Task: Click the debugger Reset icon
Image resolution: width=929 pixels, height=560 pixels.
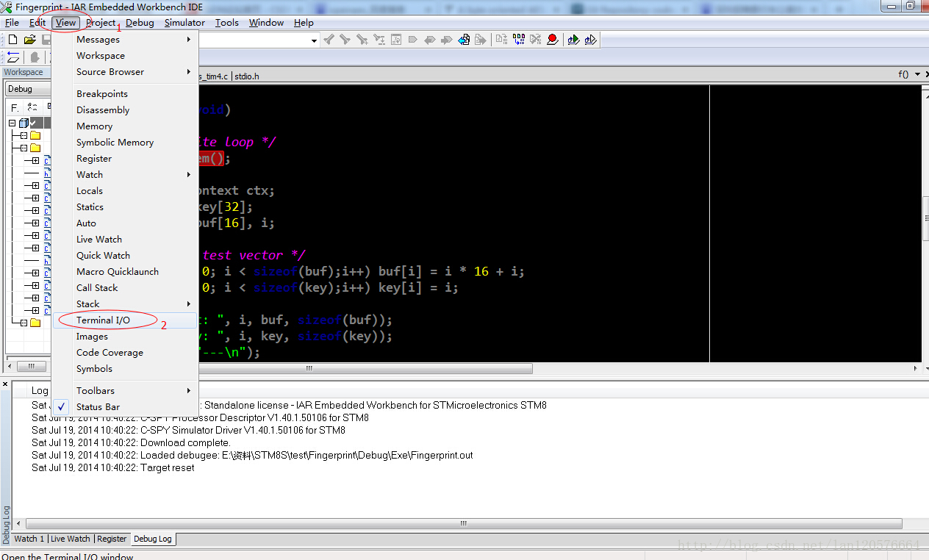Action: (x=12, y=57)
